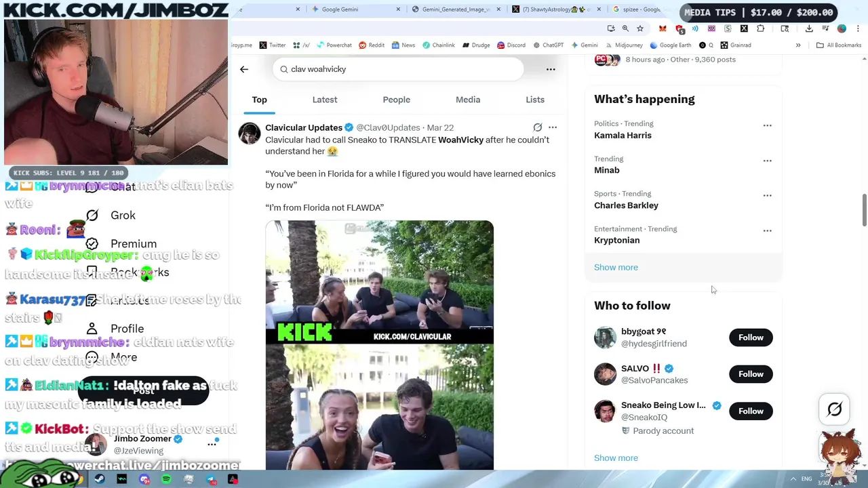868x488 pixels.
Task: Open bottom clip image of laughing woman
Action: 380,407
